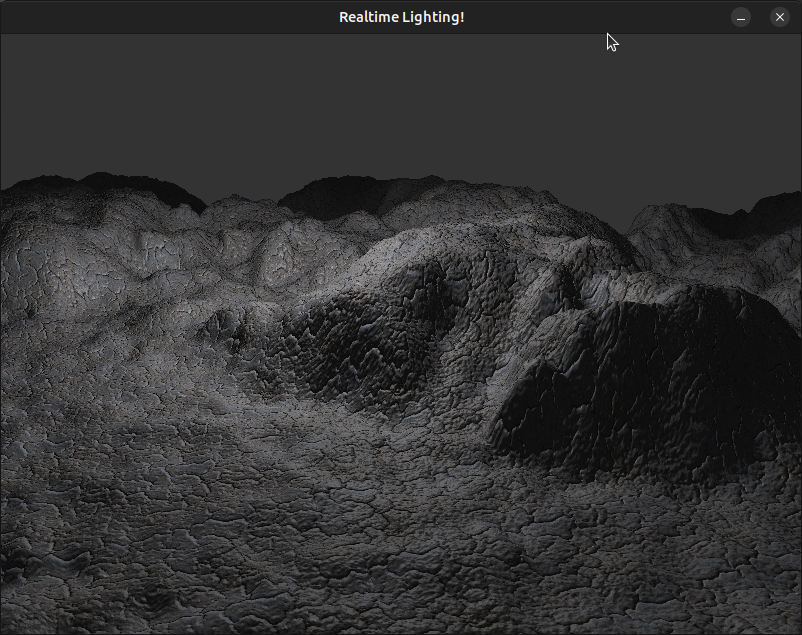Click title bar space between title and minimize
802x635 pixels.
600,17
